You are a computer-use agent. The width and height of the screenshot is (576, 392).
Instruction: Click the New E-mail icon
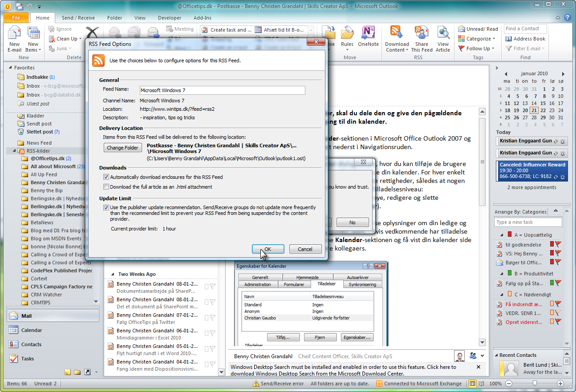[x=14, y=35]
